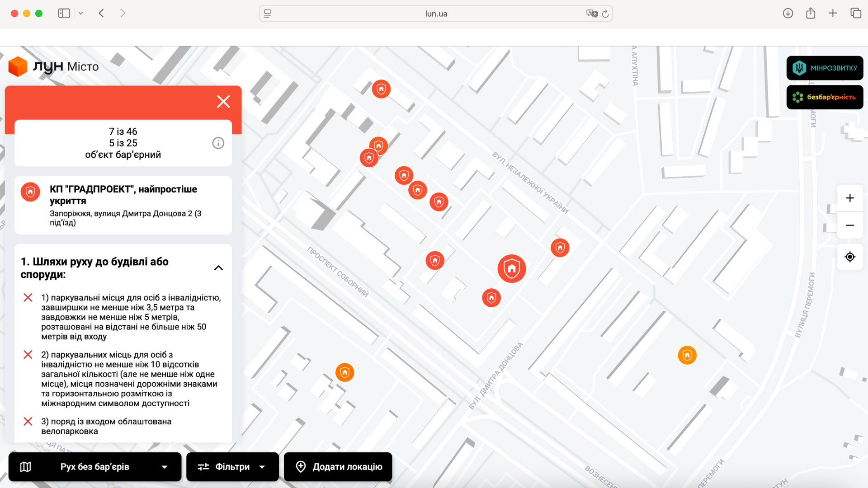Toggle the Safari sidebar
The height and width of the screenshot is (488, 868).
click(x=64, y=13)
